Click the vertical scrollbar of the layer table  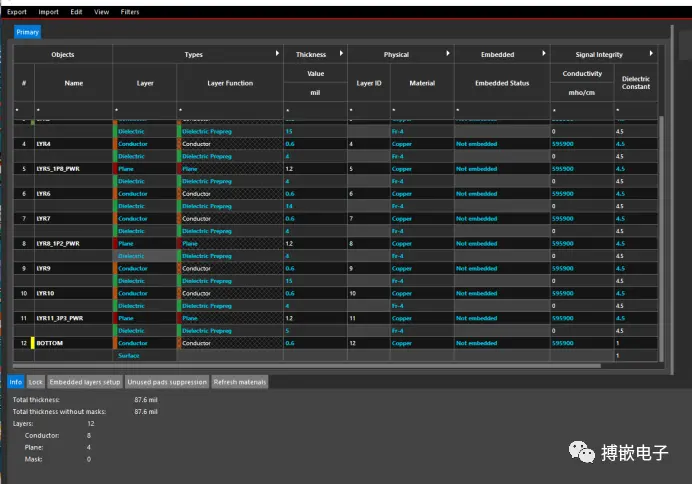661,238
